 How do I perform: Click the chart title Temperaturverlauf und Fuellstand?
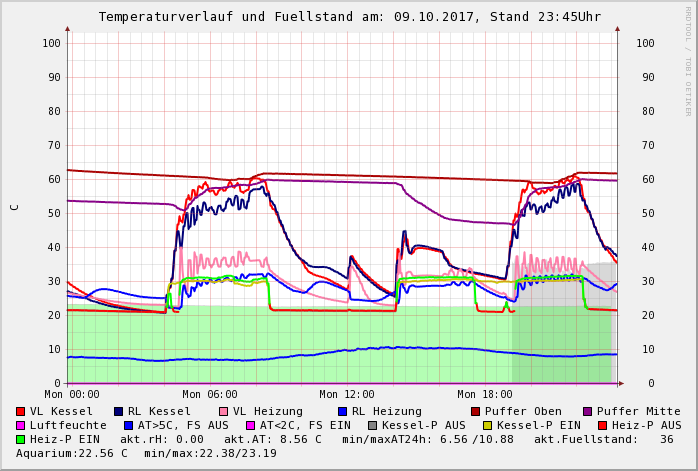point(349,17)
